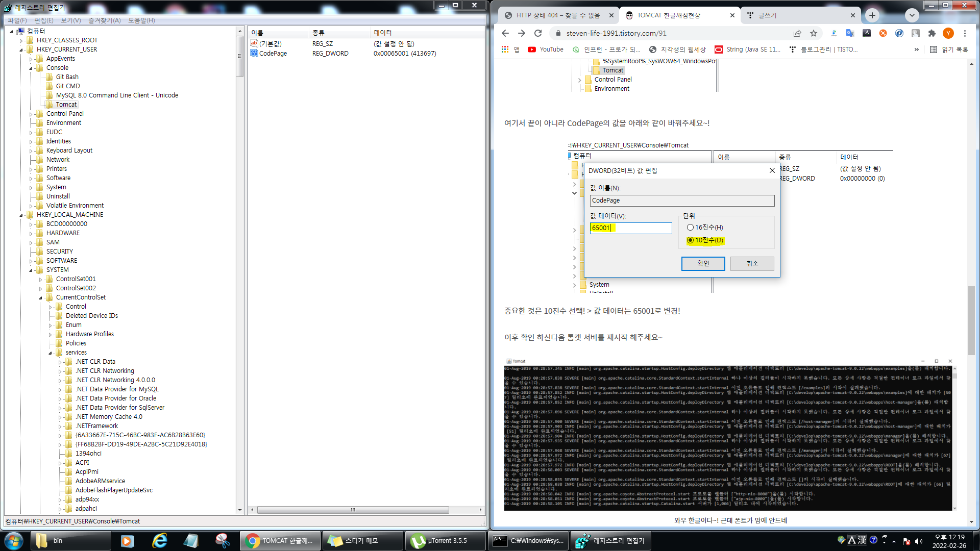Open bin folder taskbar button
The height and width of the screenshot is (551, 980).
point(70,541)
